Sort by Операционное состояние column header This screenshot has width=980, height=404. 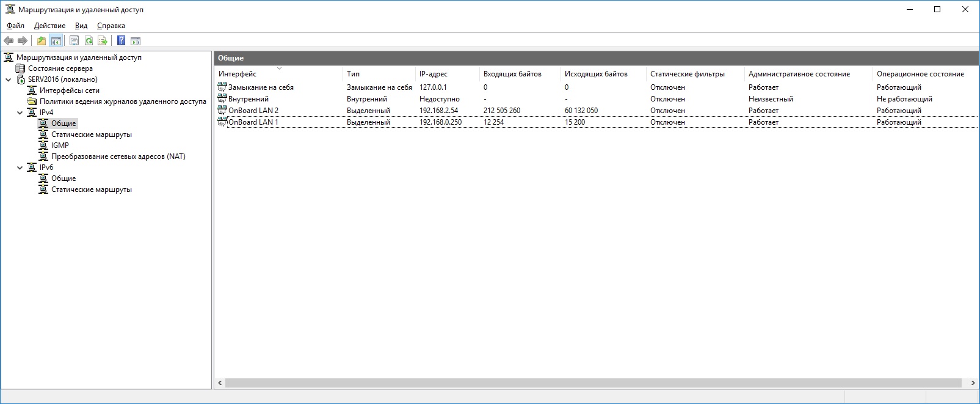tap(925, 74)
